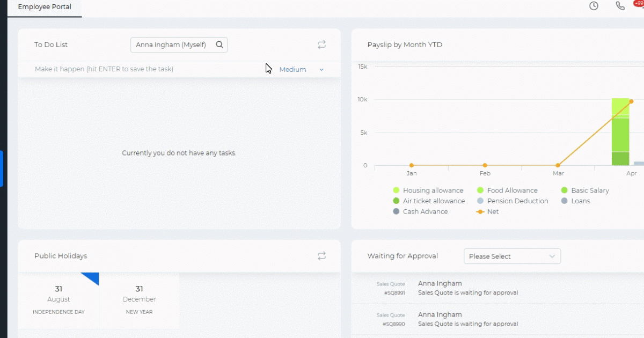
Task: Refresh the To Do List widget
Action: point(321,45)
